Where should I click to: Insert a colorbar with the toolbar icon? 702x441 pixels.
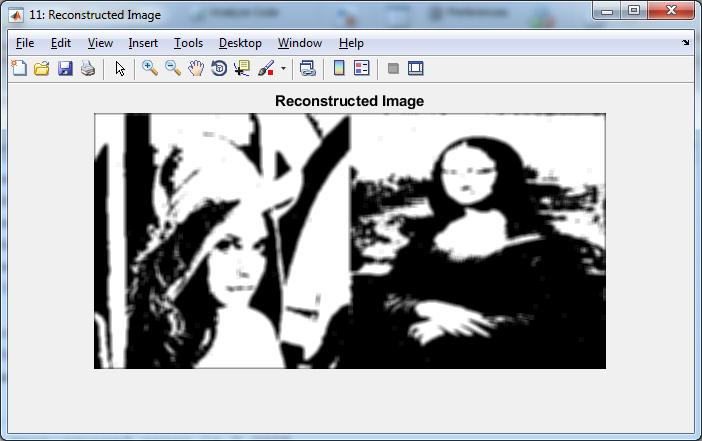[x=339, y=69]
